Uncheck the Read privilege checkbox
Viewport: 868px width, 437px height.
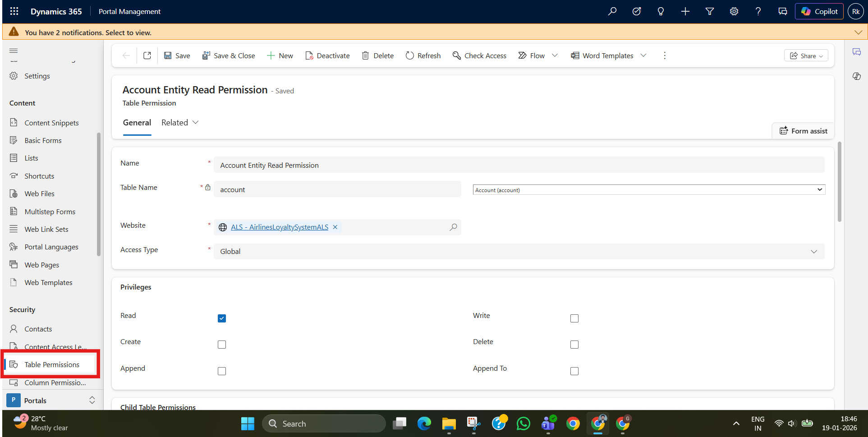[222, 318]
